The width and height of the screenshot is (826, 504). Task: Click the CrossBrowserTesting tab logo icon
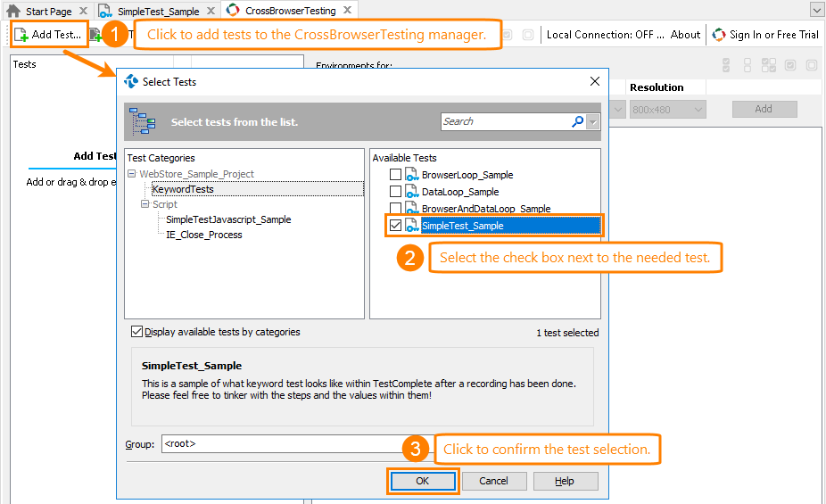(233, 10)
